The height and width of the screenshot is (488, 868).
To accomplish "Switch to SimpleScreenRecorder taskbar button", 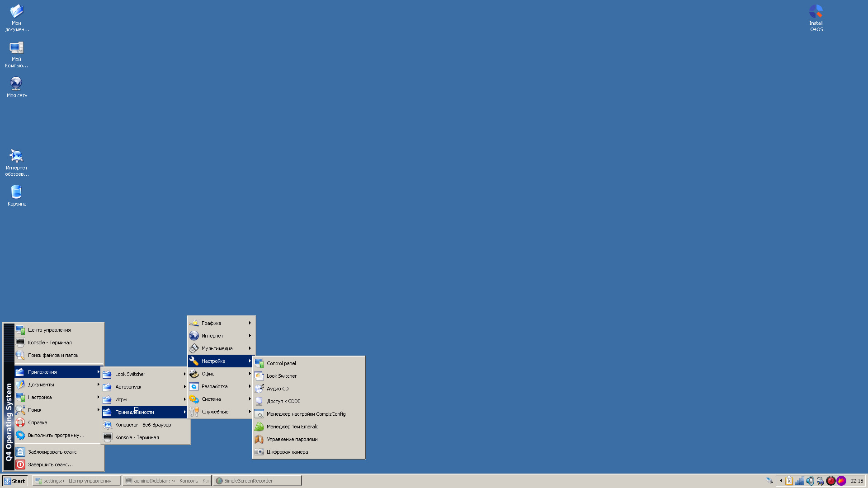I will [257, 481].
